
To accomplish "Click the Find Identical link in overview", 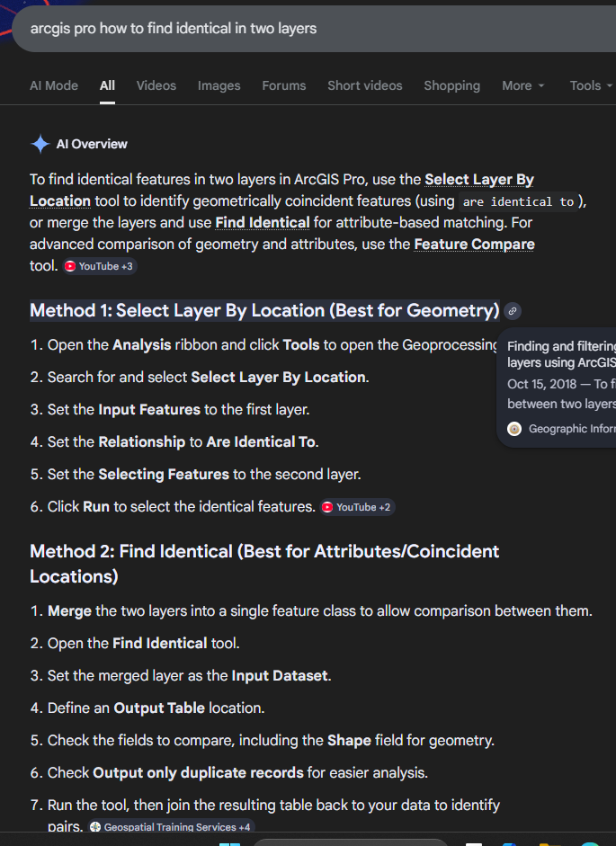I will point(263,222).
